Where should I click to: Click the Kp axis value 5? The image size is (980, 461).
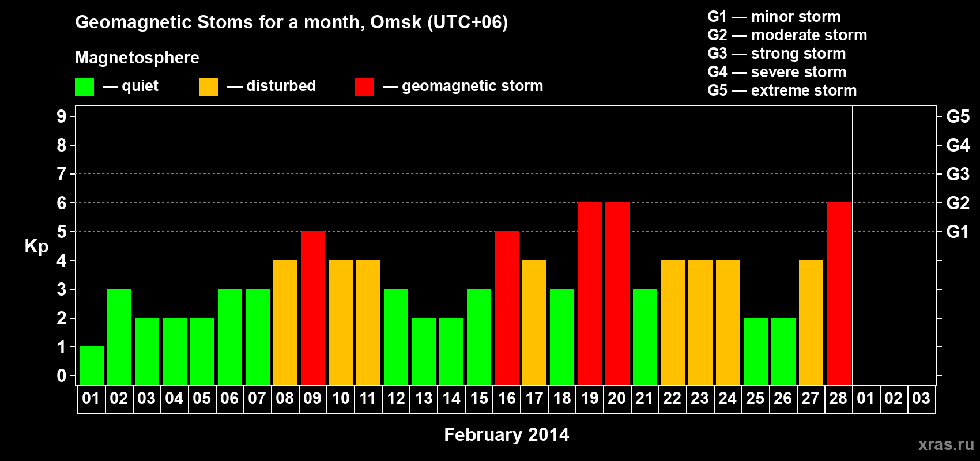(x=62, y=232)
